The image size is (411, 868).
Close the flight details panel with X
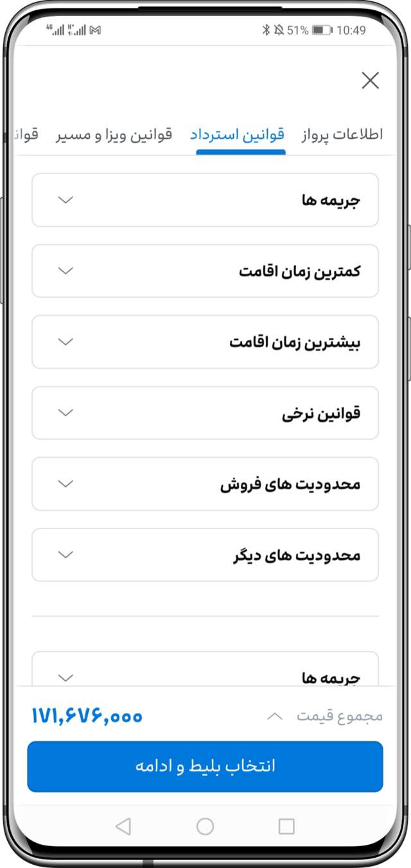pos(370,80)
